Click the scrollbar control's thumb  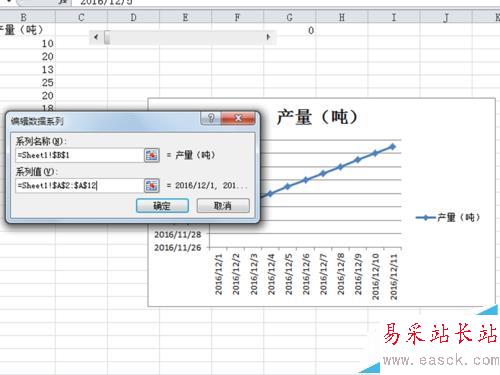click(107, 37)
